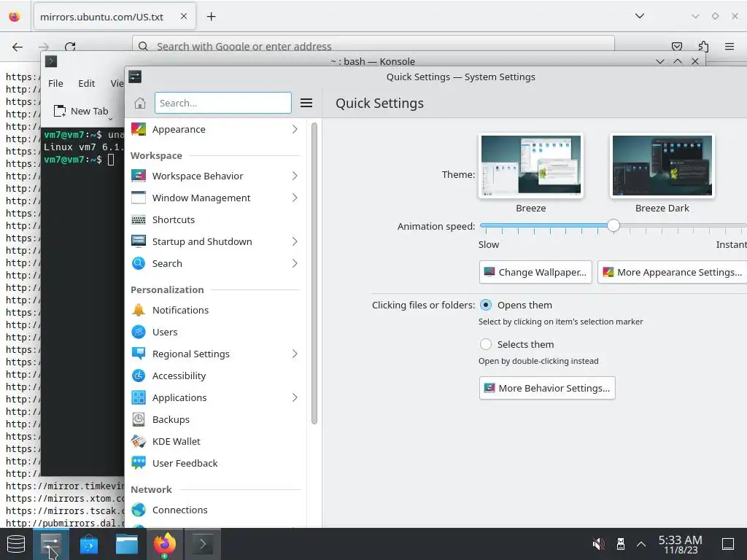
Task: Click Firefox back arrow
Action: pyautogui.click(x=18, y=47)
